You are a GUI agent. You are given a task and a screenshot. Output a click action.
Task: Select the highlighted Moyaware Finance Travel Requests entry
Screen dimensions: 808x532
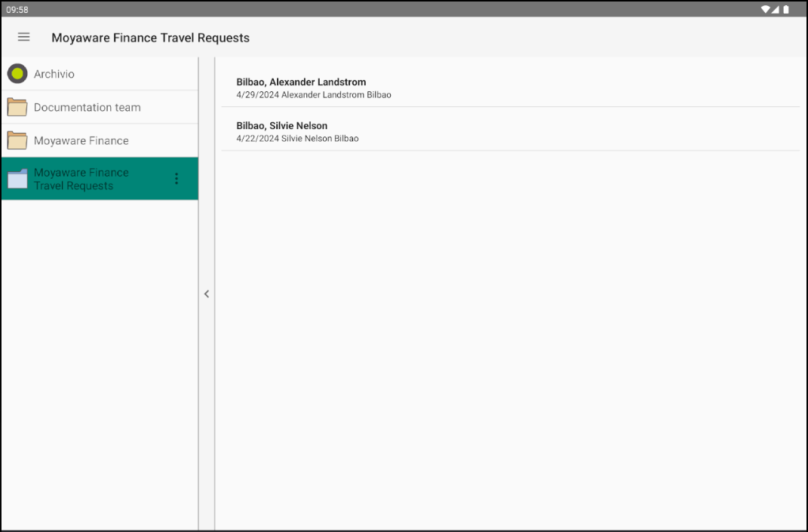click(91, 178)
